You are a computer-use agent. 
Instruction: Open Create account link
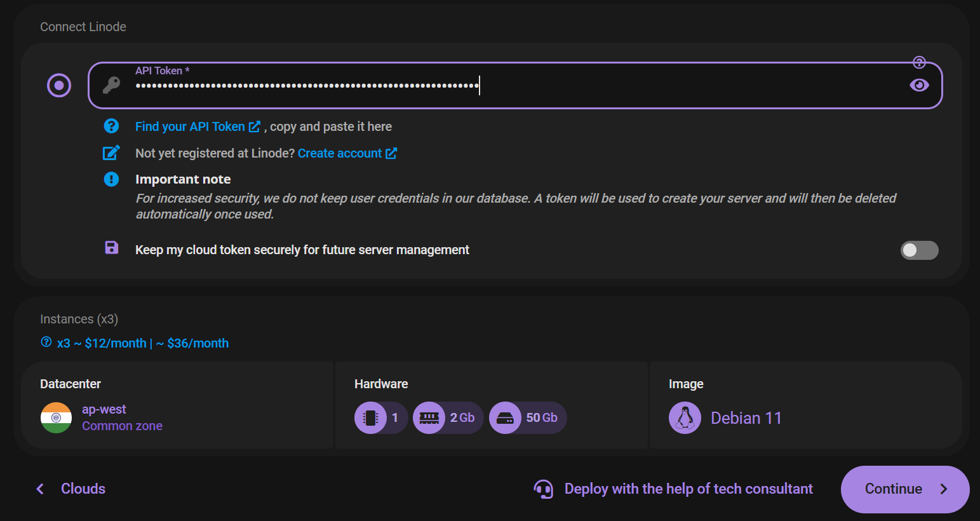pyautogui.click(x=347, y=153)
